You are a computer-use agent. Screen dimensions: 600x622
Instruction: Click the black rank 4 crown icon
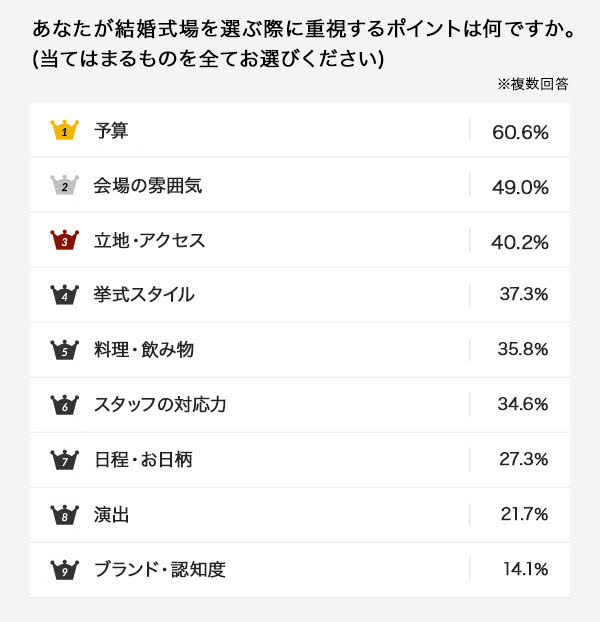tap(64, 295)
